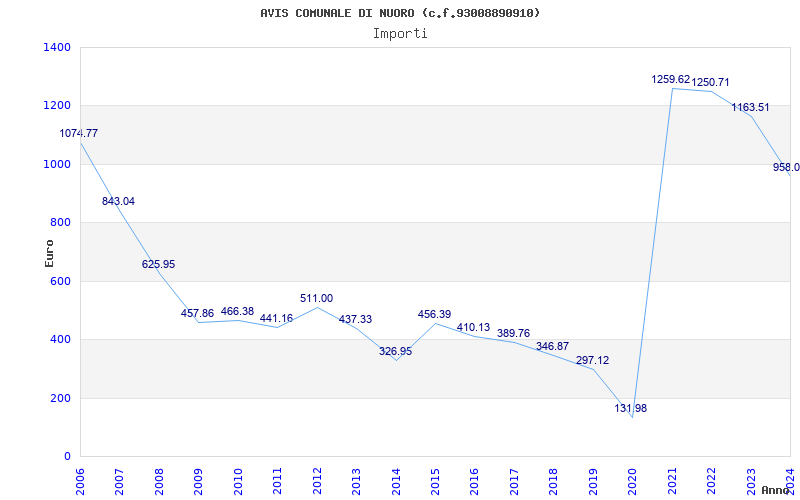The image size is (800, 500).
Task: Select the 1250.71 data label
Action: [x=710, y=82]
